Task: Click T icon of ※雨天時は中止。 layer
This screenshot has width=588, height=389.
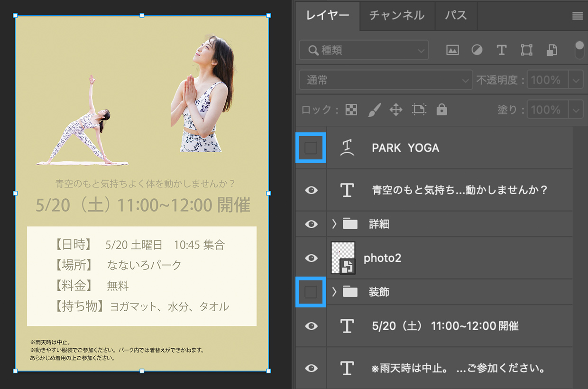Action: (x=348, y=368)
